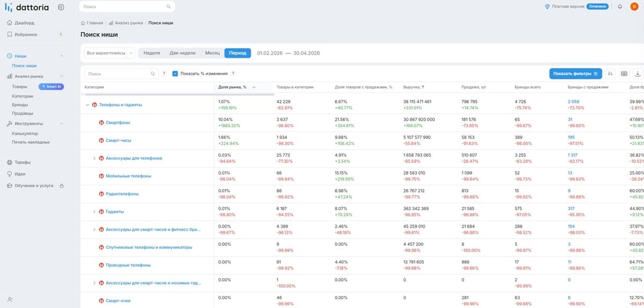Viewport: 644px width, 308px height.
Task: Collapse the Анализ рынка sidebar section
Action: (62, 76)
